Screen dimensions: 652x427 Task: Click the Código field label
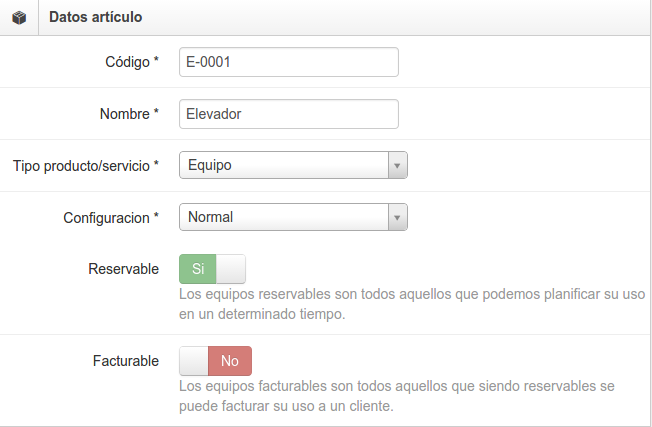(132, 62)
